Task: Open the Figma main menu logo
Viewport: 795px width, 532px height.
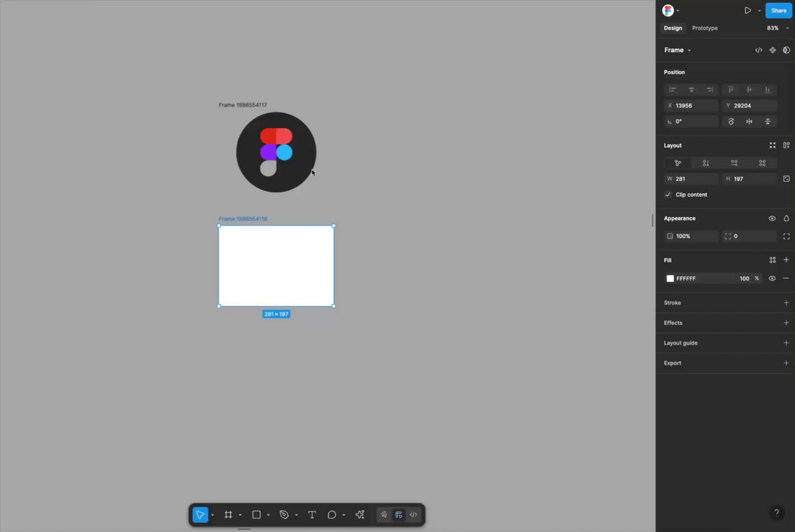Action: 668,11
